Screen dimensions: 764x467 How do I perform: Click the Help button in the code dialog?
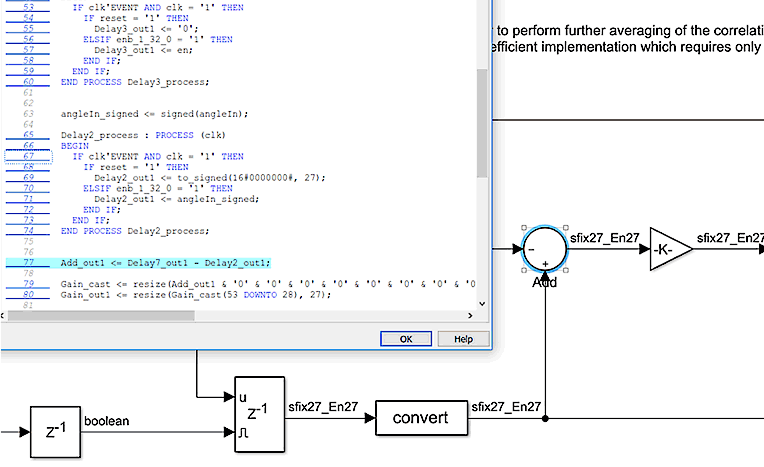(x=462, y=339)
